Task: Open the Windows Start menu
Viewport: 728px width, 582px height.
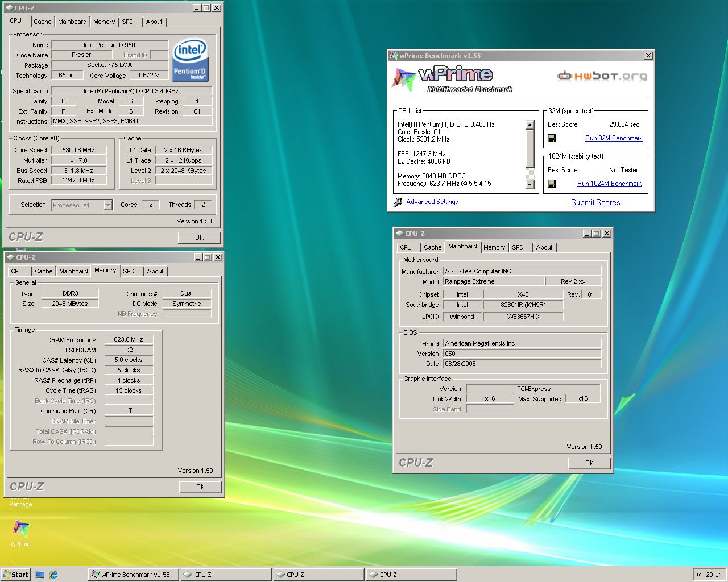Action: click(x=15, y=575)
